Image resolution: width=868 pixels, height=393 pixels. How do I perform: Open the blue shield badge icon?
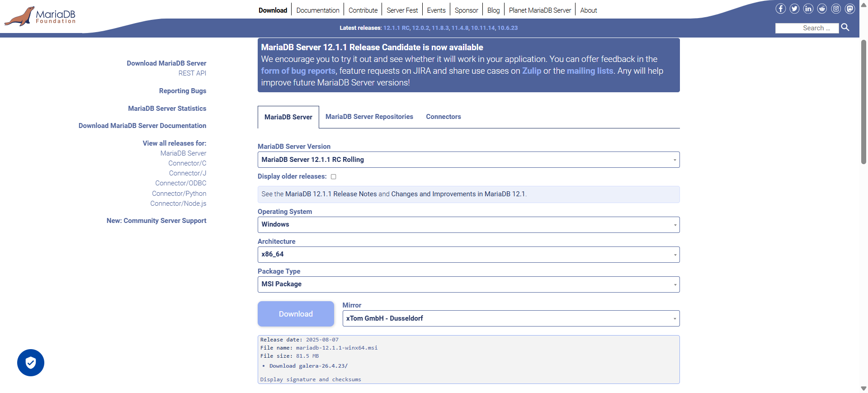click(x=31, y=363)
